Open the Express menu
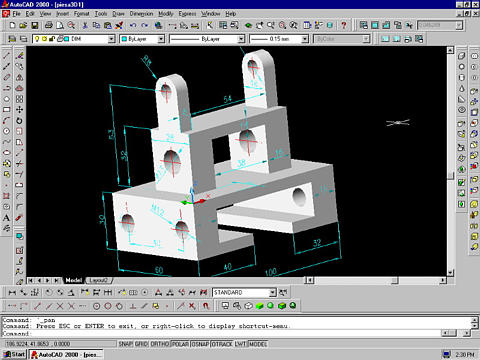480x360 pixels. pyautogui.click(x=187, y=14)
